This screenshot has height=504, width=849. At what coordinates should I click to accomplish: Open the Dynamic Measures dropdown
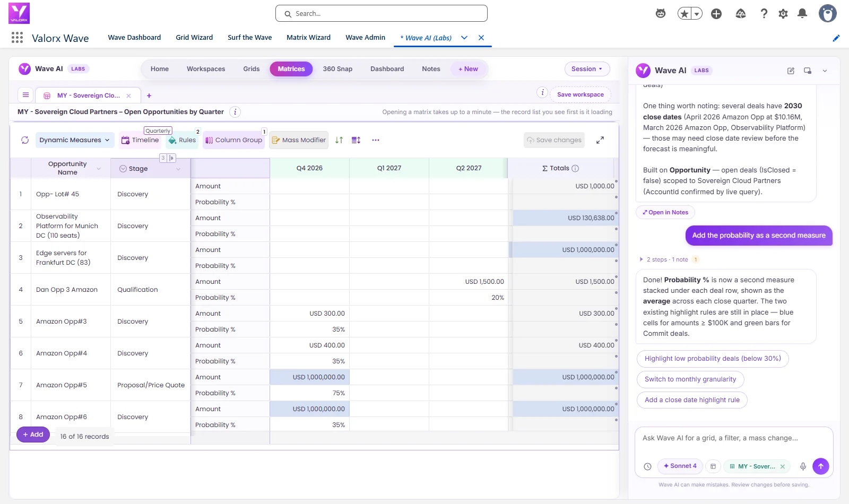pyautogui.click(x=75, y=140)
